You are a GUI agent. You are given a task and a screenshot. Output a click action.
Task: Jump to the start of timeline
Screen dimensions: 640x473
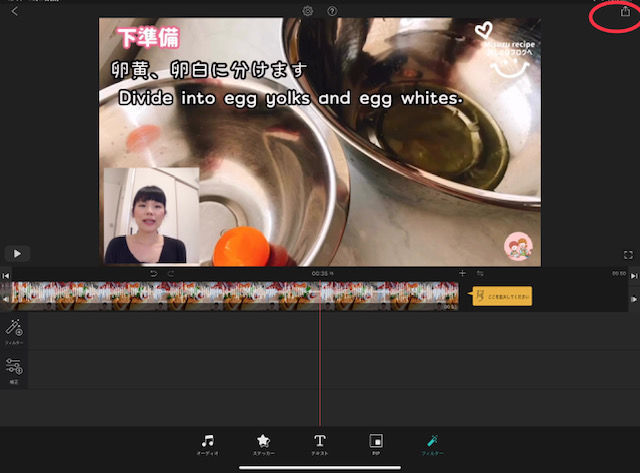tap(6, 275)
